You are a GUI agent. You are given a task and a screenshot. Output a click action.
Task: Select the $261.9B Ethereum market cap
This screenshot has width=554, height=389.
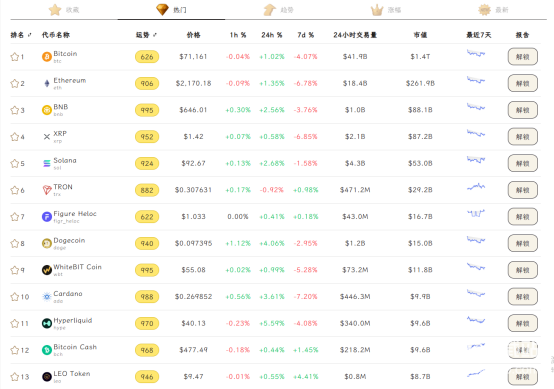pyautogui.click(x=420, y=83)
